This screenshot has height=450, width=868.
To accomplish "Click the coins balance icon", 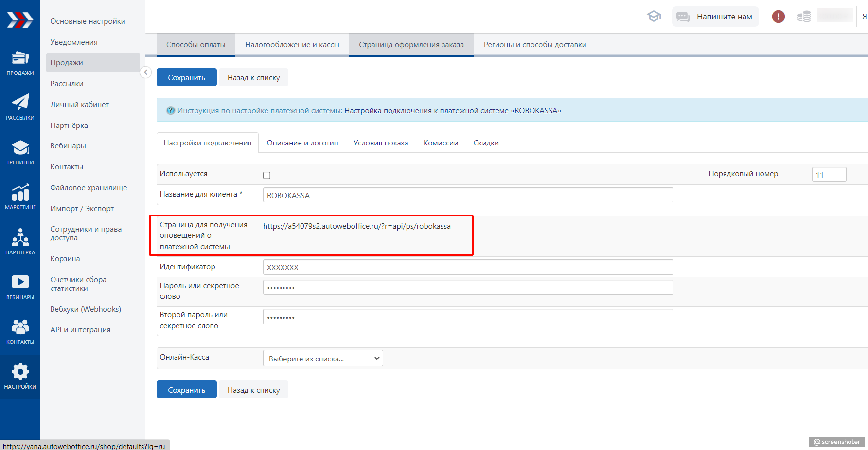I will (804, 17).
